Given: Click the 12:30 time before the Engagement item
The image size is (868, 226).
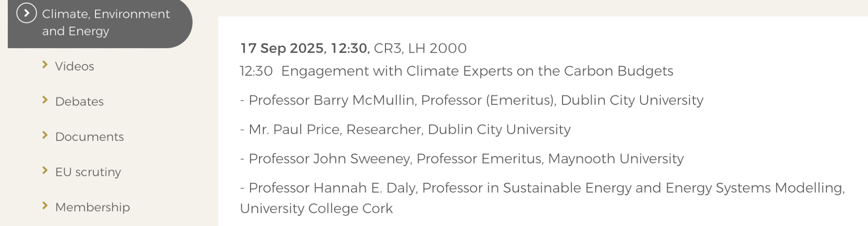Looking at the screenshot, I should click(256, 71).
